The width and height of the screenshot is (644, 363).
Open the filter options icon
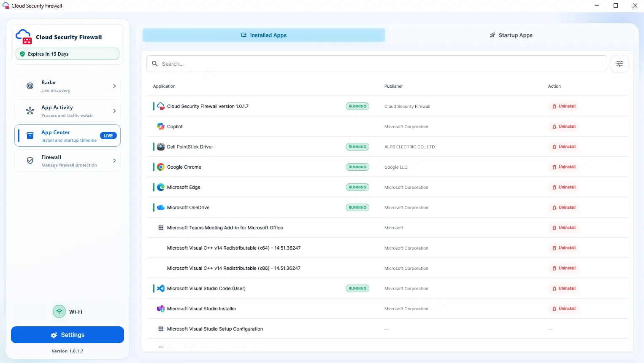coord(620,64)
